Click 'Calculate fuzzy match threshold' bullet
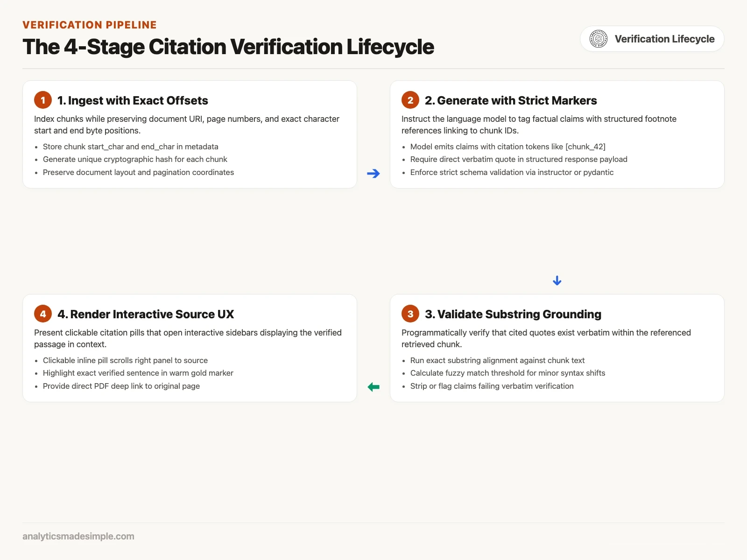The image size is (747, 560). coord(507,373)
